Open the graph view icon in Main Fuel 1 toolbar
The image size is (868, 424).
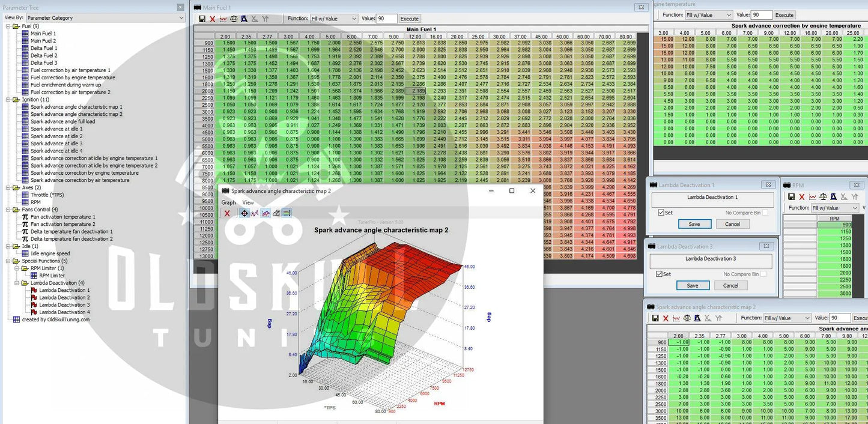(223, 19)
